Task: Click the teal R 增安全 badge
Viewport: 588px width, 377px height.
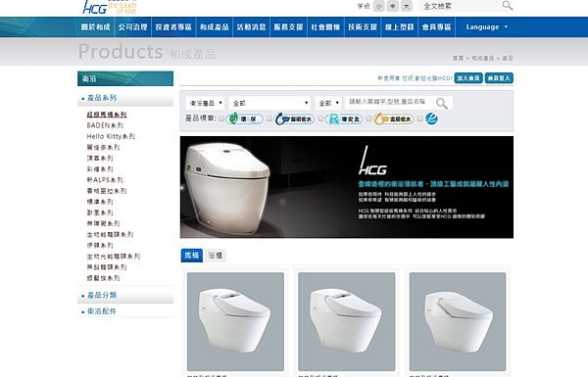Action: [x=344, y=119]
